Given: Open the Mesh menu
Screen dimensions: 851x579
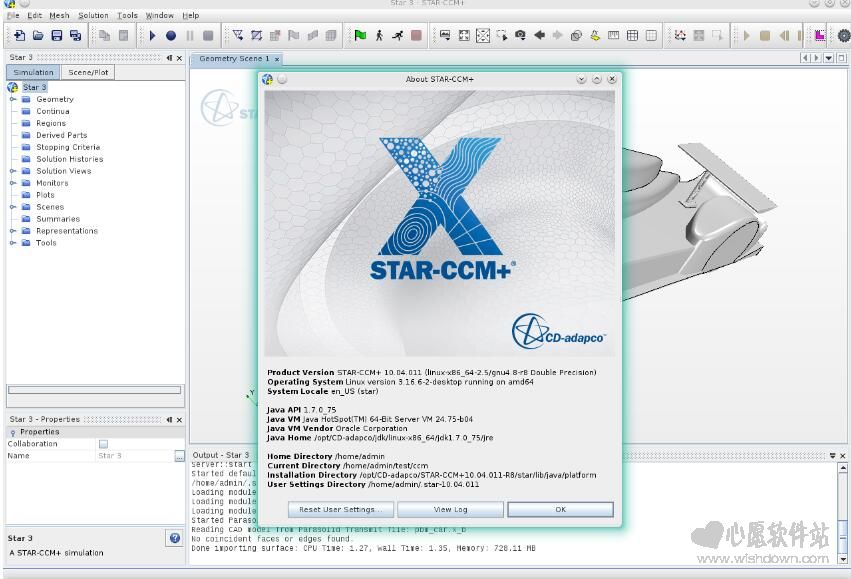Looking at the screenshot, I should pos(59,16).
